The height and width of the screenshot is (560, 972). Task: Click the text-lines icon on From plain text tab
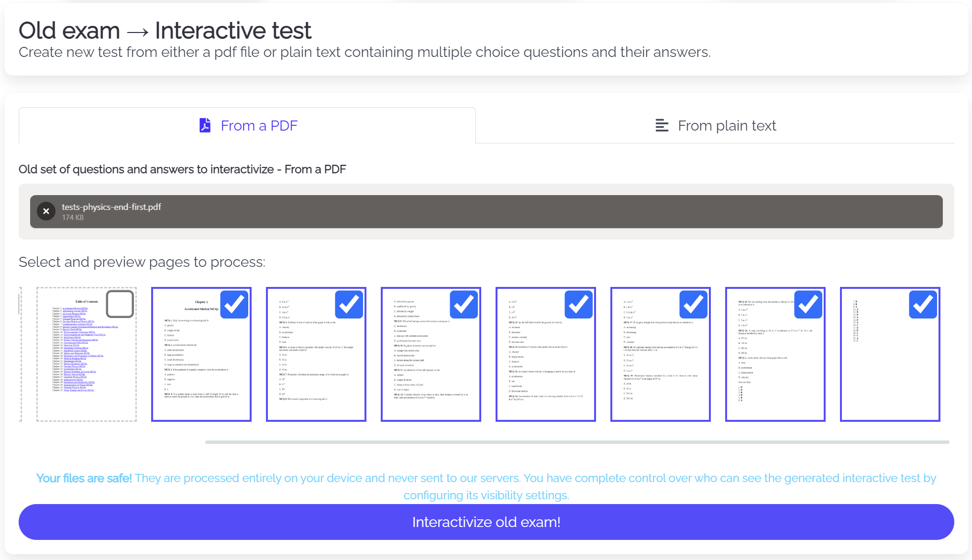click(662, 125)
